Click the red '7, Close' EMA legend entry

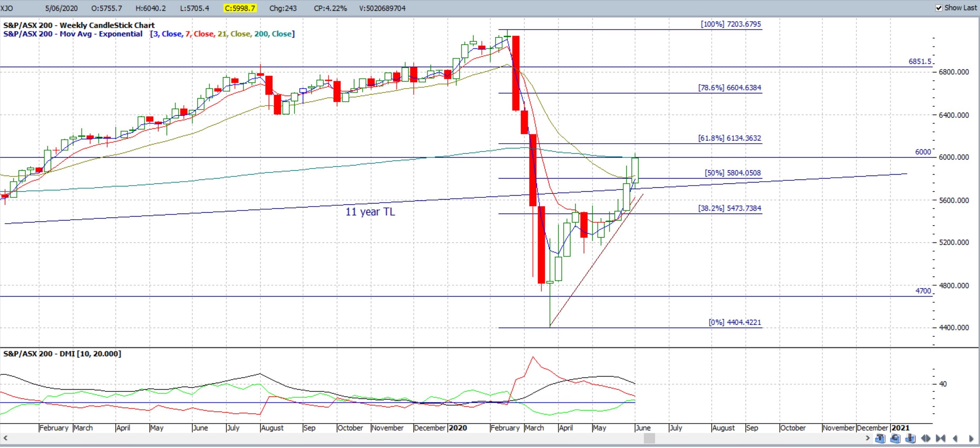click(200, 34)
